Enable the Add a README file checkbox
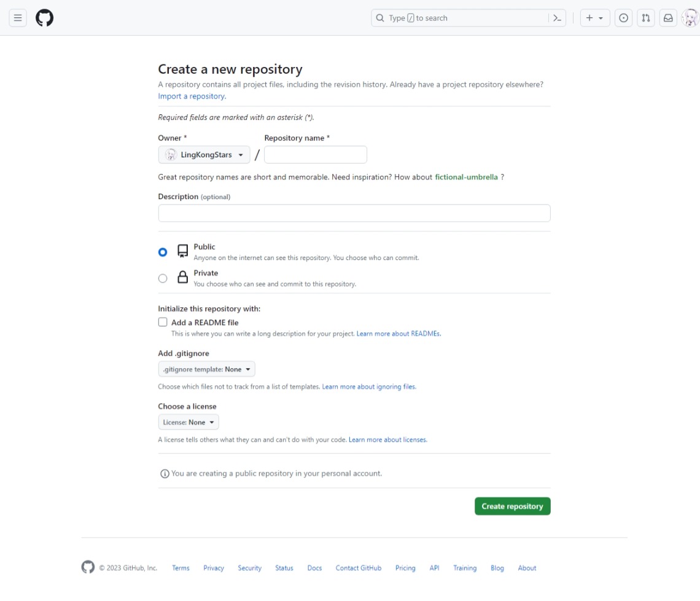Viewport: 700px width, 601px height. coord(163,322)
